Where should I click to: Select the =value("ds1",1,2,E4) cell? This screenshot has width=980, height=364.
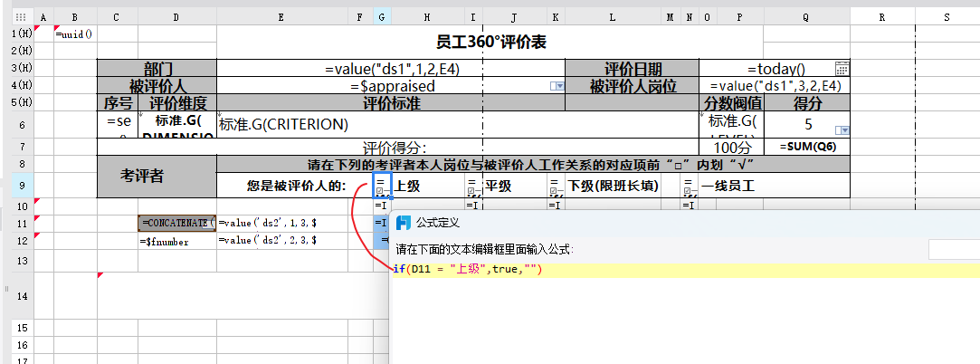pos(391,68)
